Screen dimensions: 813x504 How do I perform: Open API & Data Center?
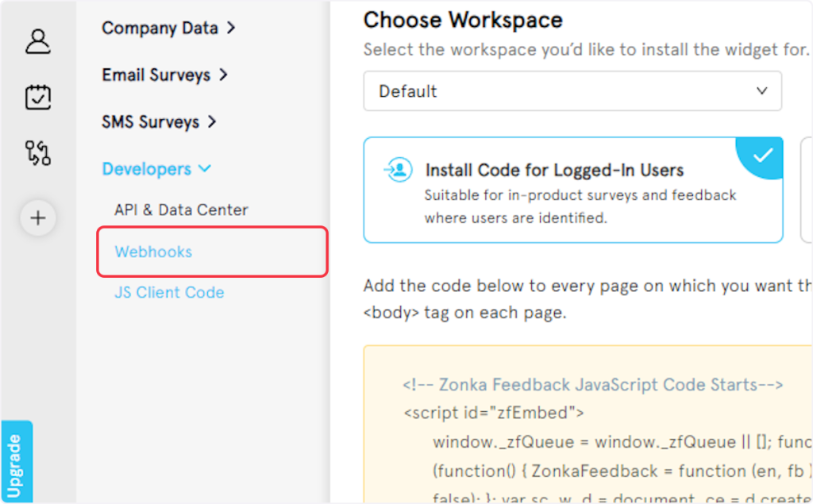pyautogui.click(x=181, y=210)
